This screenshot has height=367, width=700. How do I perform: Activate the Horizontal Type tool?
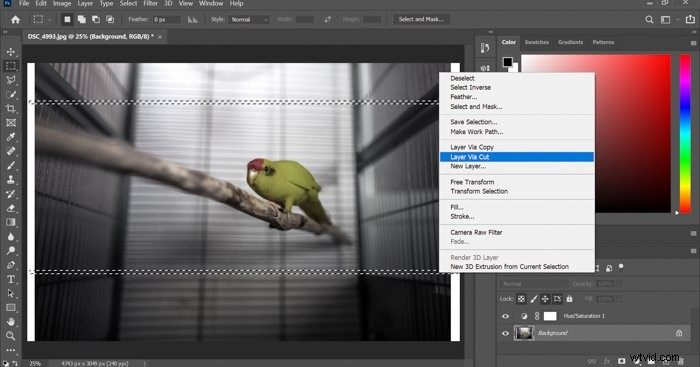pos(11,279)
